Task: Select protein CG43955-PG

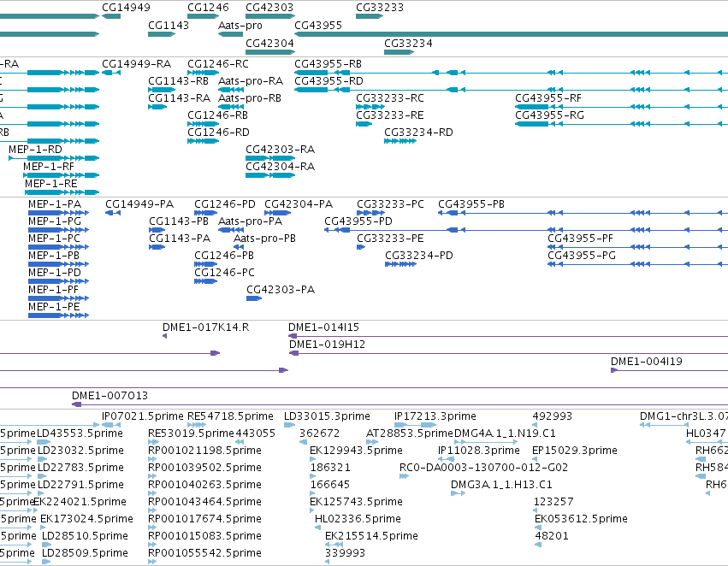Action: [582, 256]
